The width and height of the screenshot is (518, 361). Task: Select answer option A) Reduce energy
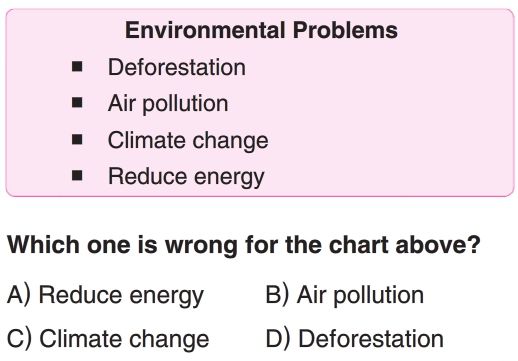point(105,296)
